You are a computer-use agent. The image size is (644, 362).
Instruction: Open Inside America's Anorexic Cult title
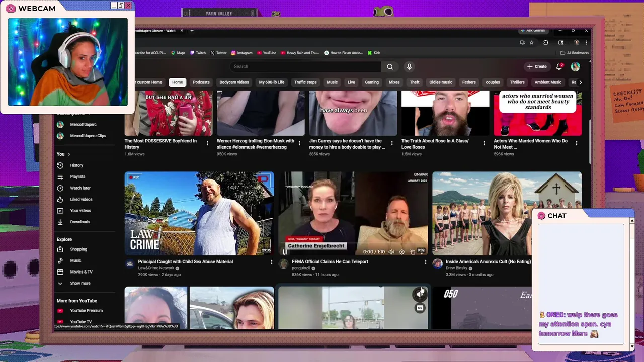488,262
